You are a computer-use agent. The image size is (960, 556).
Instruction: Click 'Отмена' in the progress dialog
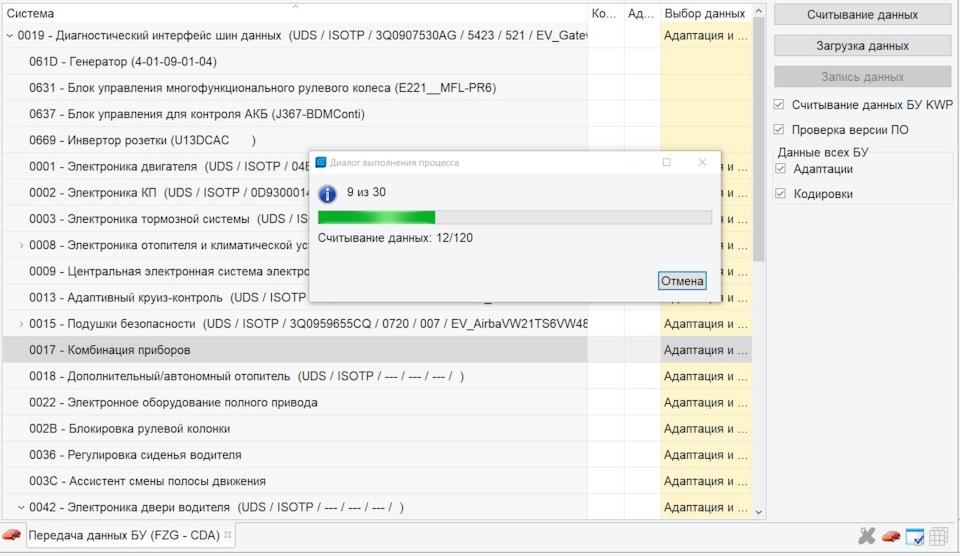tap(682, 281)
